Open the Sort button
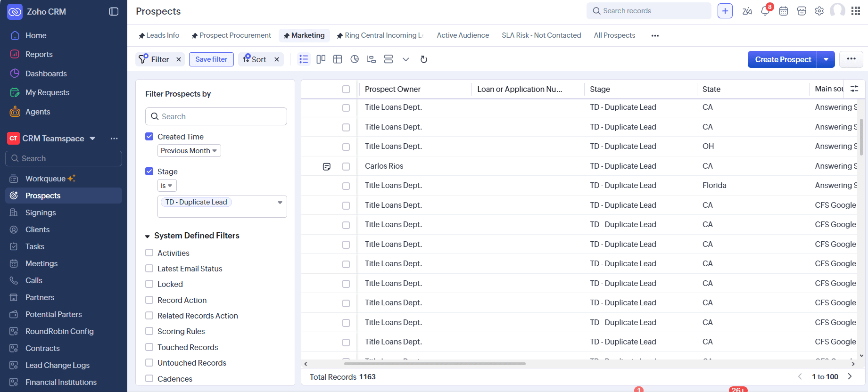 [x=255, y=59]
